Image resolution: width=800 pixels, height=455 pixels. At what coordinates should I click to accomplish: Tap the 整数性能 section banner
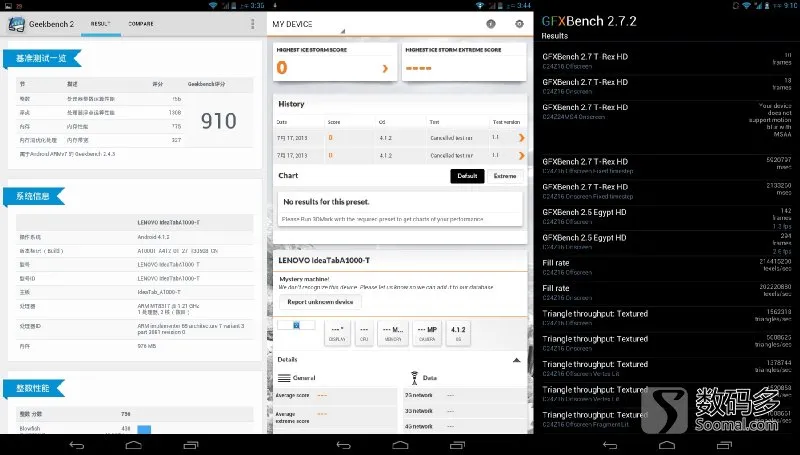pos(33,388)
